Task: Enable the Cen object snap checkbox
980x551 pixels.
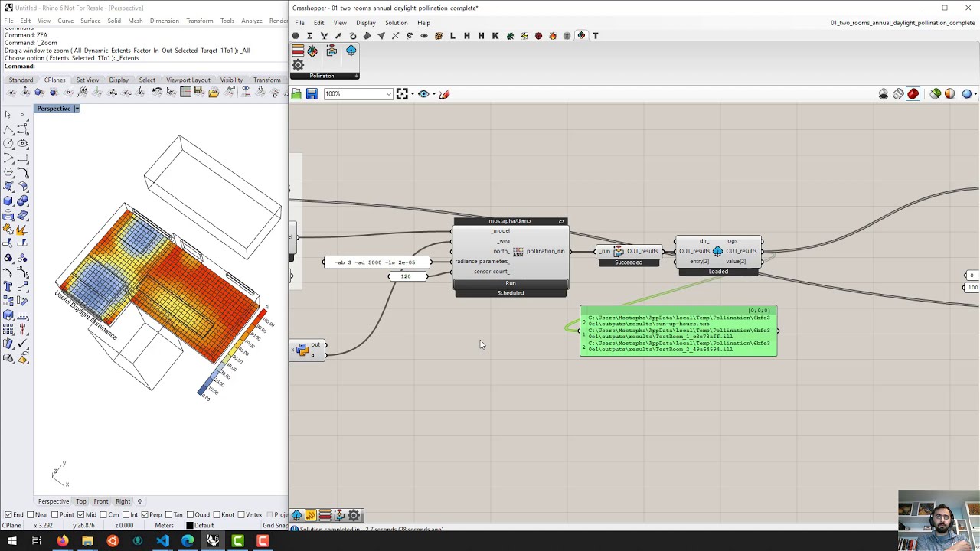Action: [x=103, y=514]
